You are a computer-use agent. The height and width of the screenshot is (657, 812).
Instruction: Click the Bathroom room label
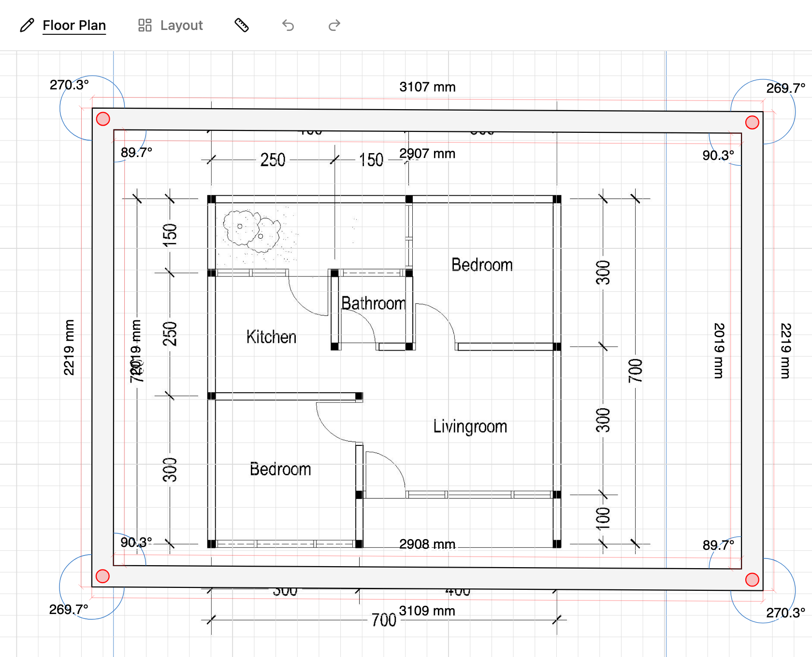[374, 303]
